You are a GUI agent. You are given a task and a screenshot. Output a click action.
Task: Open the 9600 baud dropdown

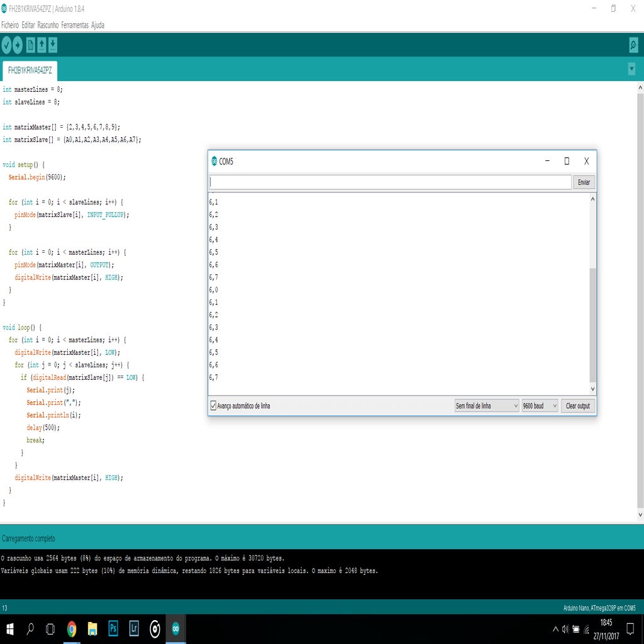point(540,406)
